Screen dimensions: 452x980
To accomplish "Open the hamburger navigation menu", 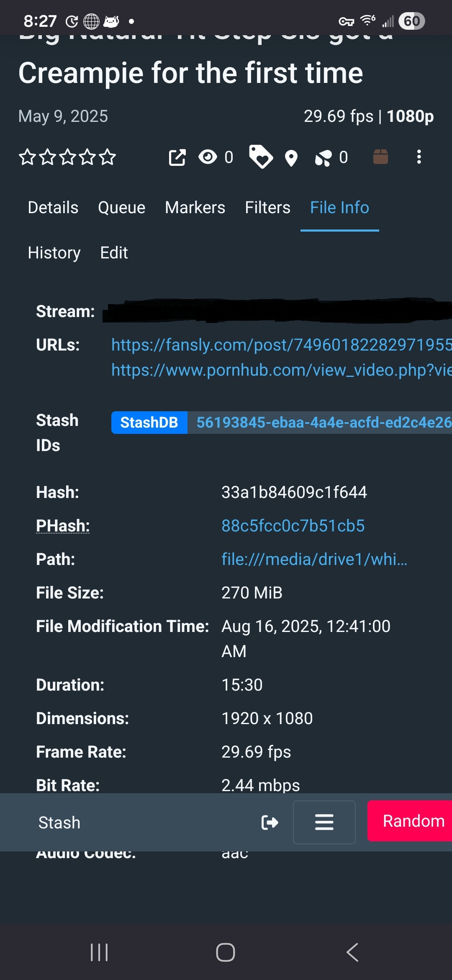I will click(324, 822).
